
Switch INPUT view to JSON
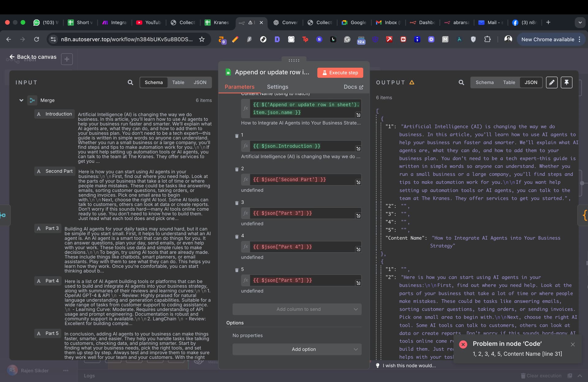pyautogui.click(x=200, y=82)
